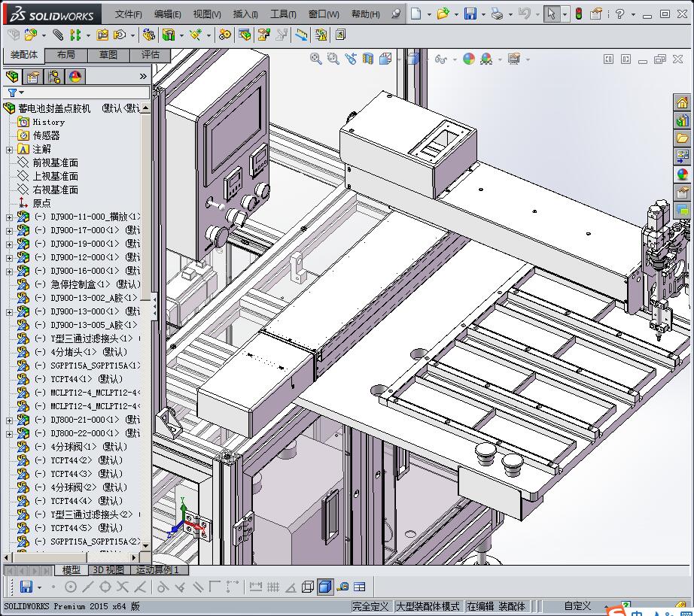This screenshot has width=694, height=616.
Task: Click the Rebuild traffic light icon
Action: coord(579,14)
